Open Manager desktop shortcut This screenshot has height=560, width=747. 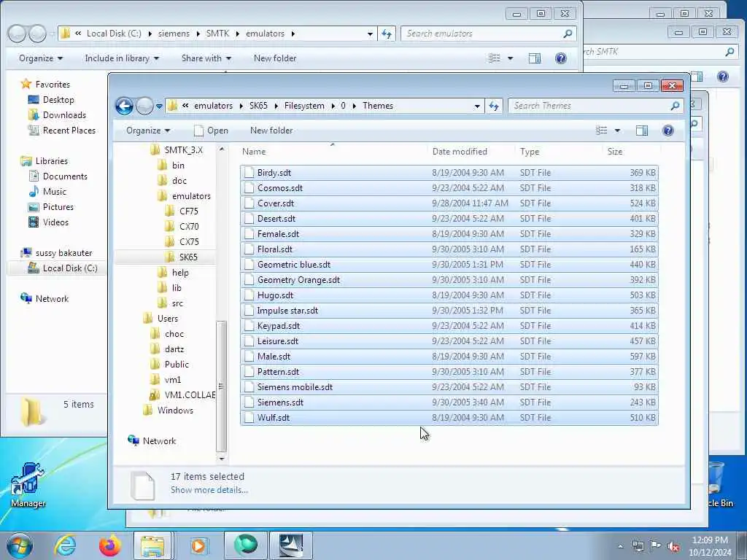click(x=28, y=485)
